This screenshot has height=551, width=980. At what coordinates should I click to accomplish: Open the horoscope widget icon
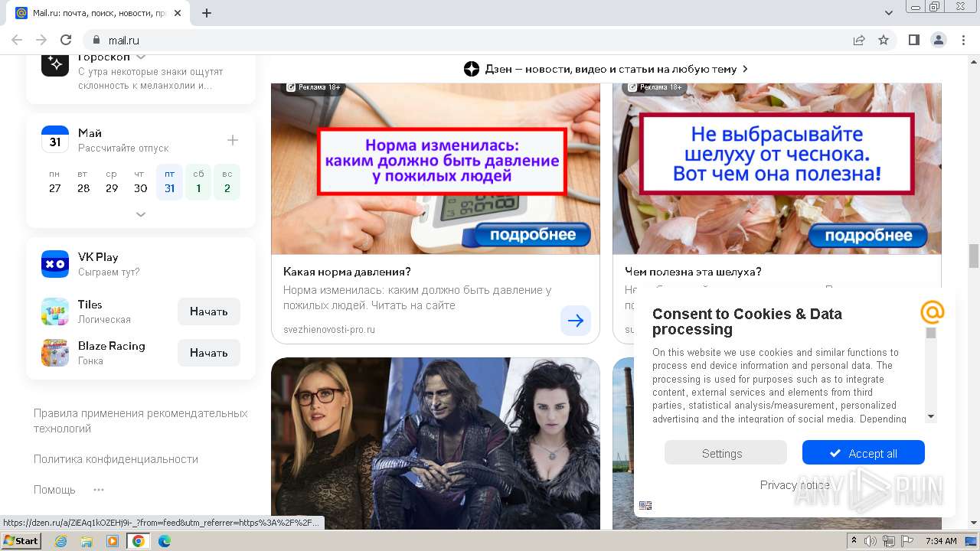55,64
